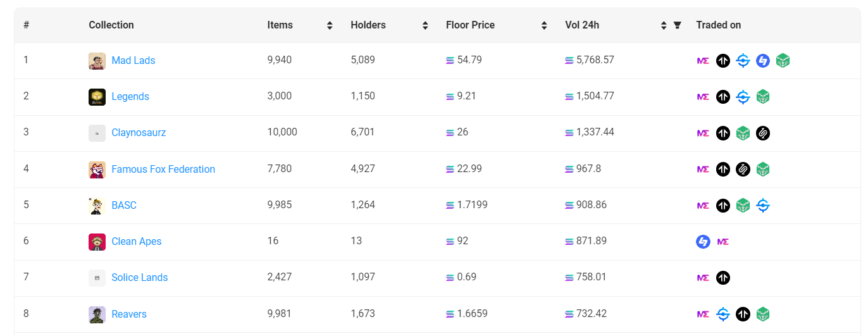Screen dimensions: 868x336
Task: Click blue crosshair icon in BASC row
Action: coord(763,206)
